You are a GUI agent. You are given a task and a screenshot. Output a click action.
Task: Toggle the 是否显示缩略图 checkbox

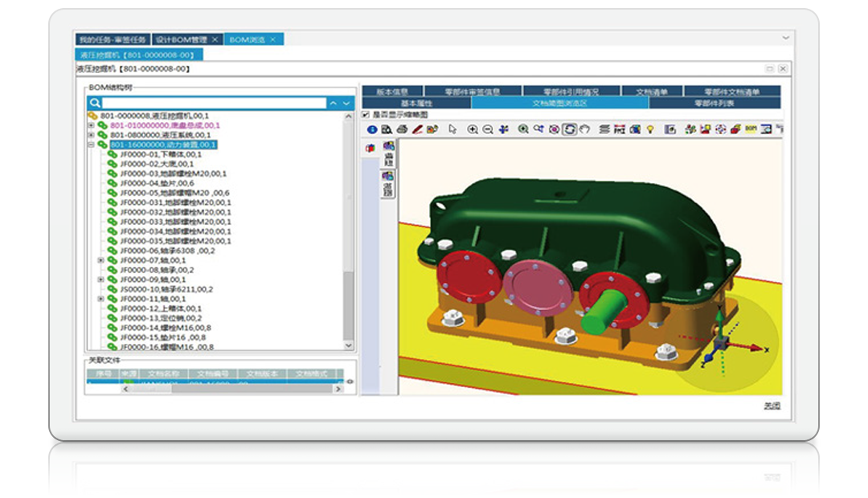pos(366,115)
